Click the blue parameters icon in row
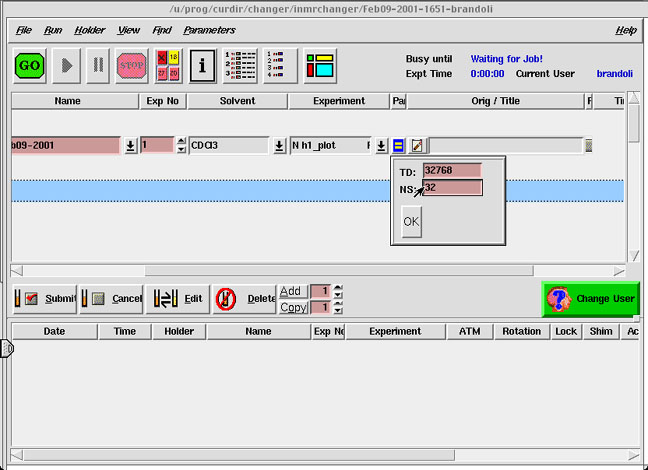The image size is (648, 470). point(398,146)
